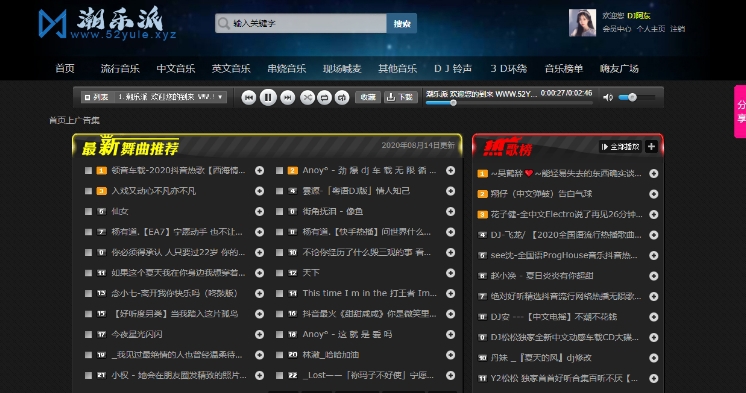Check the box for song 13 念小七
The image size is (746, 393).
tap(88, 294)
